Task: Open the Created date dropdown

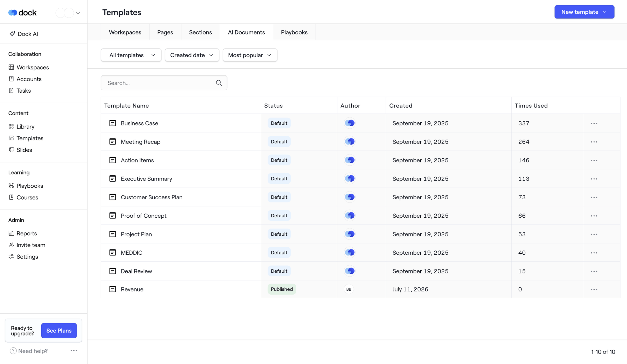Action: click(192, 55)
